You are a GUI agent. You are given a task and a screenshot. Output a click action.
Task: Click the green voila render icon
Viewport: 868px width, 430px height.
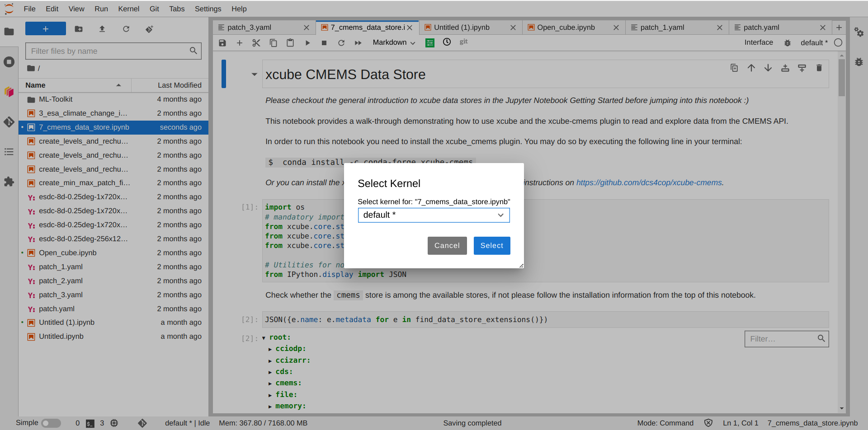coord(430,43)
